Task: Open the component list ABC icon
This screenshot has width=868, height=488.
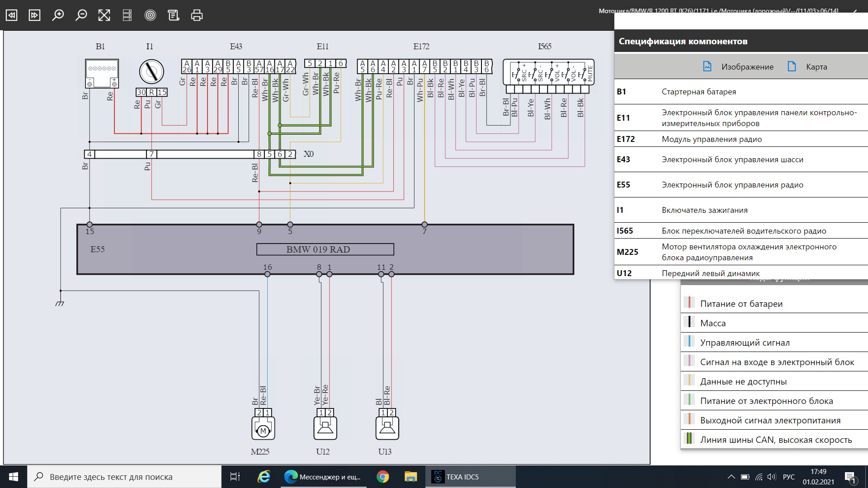Action: tap(127, 15)
